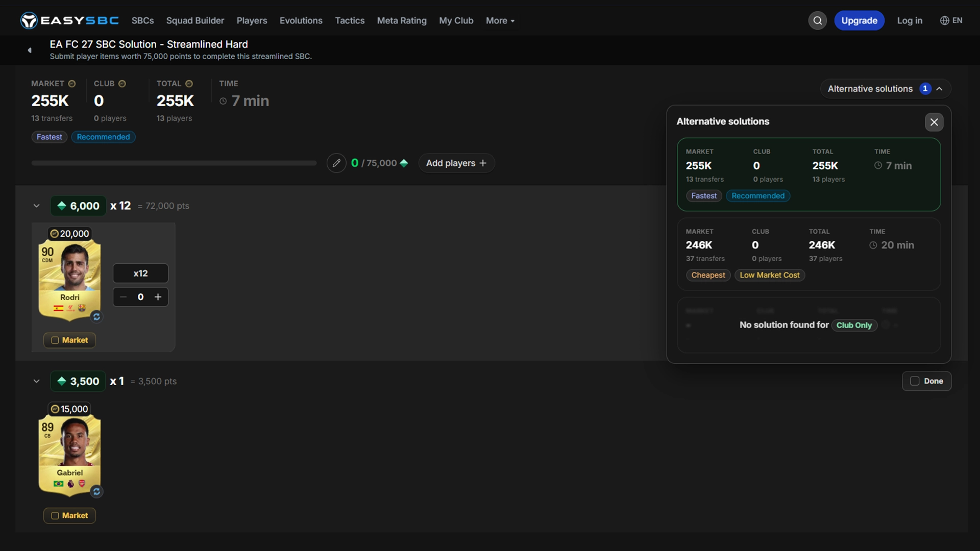This screenshot has width=980, height=551.
Task: Click the x12 quantity button
Action: [140, 273]
